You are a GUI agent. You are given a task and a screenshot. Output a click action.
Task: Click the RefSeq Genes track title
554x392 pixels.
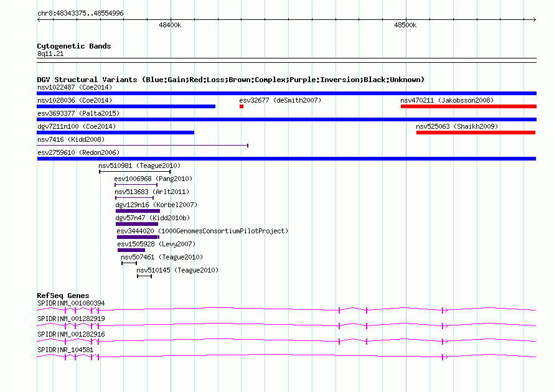click(x=63, y=296)
